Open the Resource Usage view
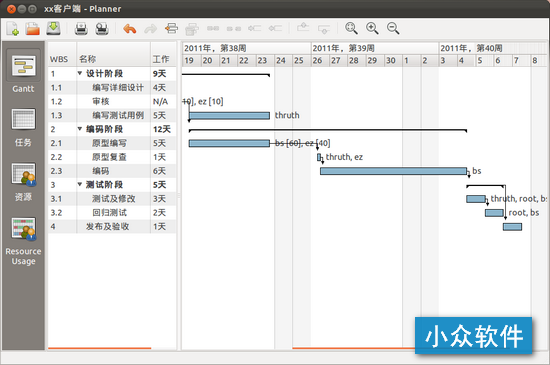550x365 pixels. (x=23, y=241)
